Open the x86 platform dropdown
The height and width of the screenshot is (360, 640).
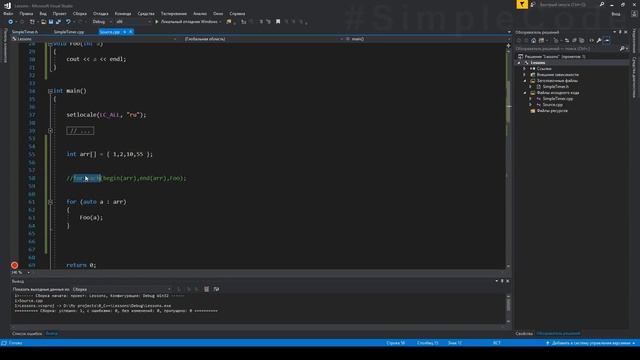click(x=133, y=22)
